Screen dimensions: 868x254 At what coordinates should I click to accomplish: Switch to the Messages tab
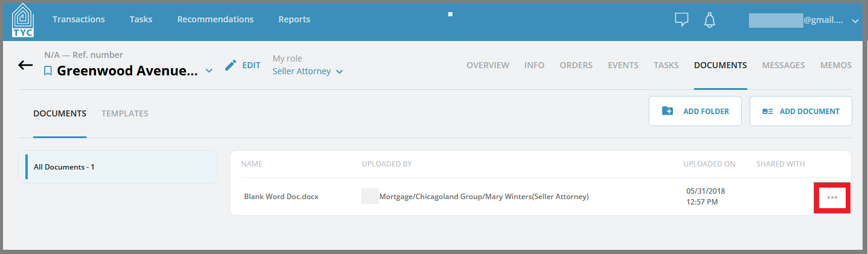[783, 65]
